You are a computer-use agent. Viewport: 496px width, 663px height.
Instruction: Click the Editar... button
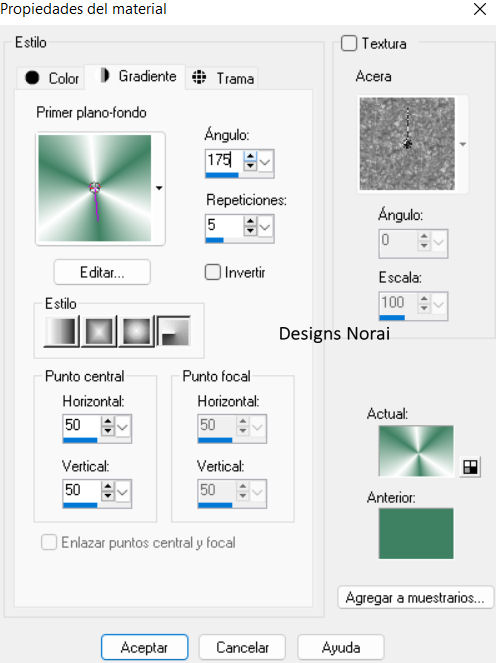[x=102, y=272]
